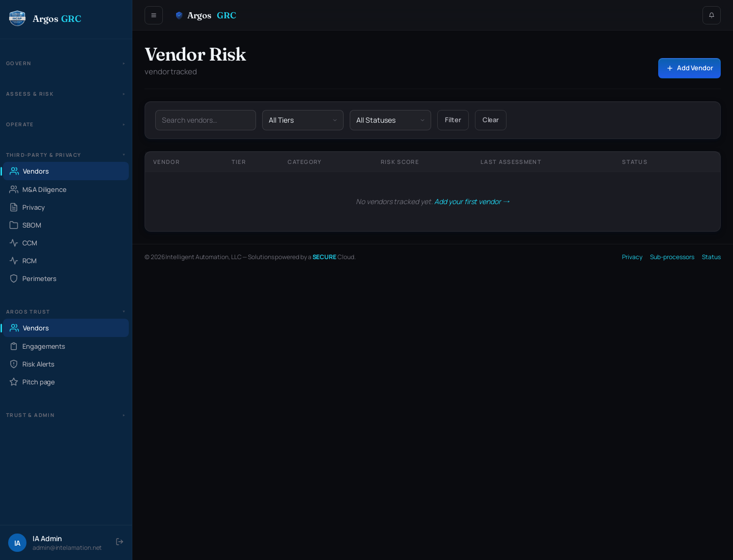733x560 pixels.
Task: Go to Risk Alerts
Action: [66, 364]
